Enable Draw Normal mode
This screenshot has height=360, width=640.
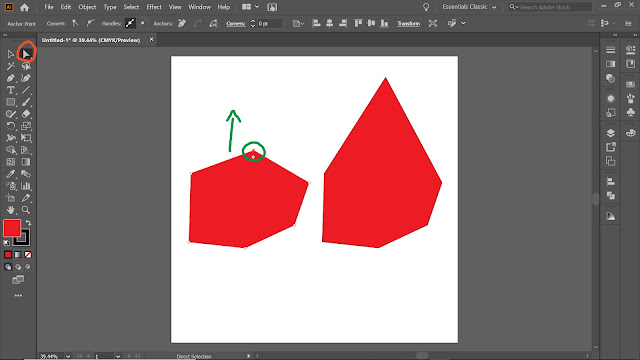point(8,267)
